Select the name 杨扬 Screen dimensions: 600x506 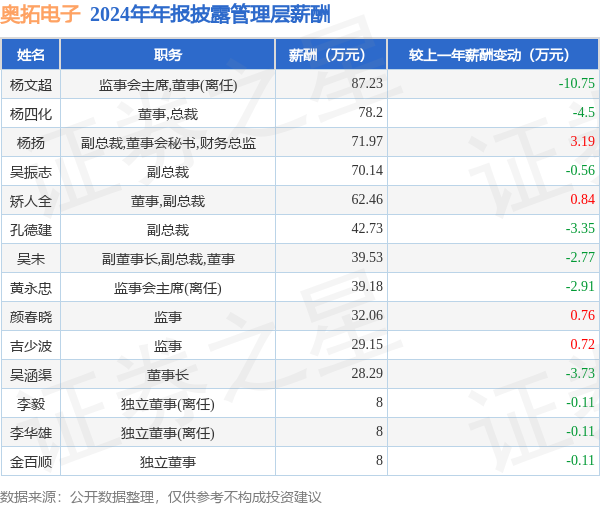[x=31, y=143]
